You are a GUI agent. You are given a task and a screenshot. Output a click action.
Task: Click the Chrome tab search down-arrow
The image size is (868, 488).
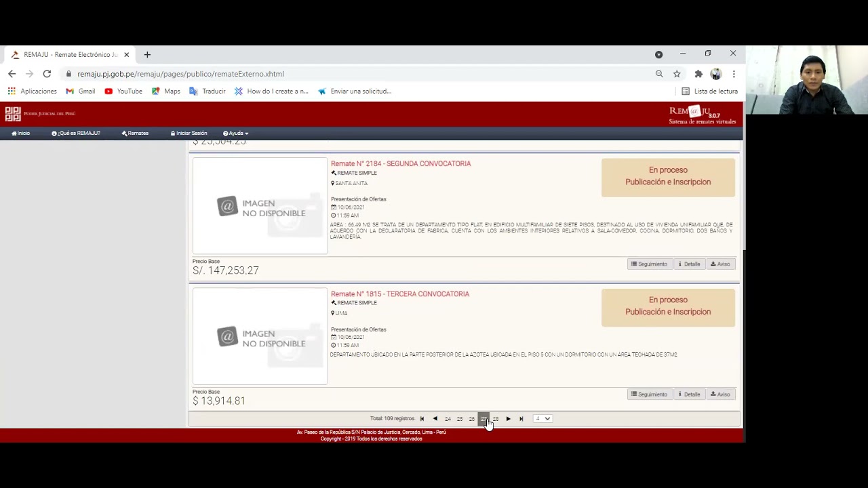[658, 54]
